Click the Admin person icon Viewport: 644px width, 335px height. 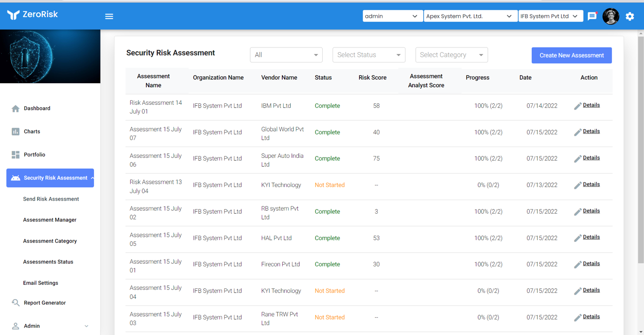coord(16,326)
